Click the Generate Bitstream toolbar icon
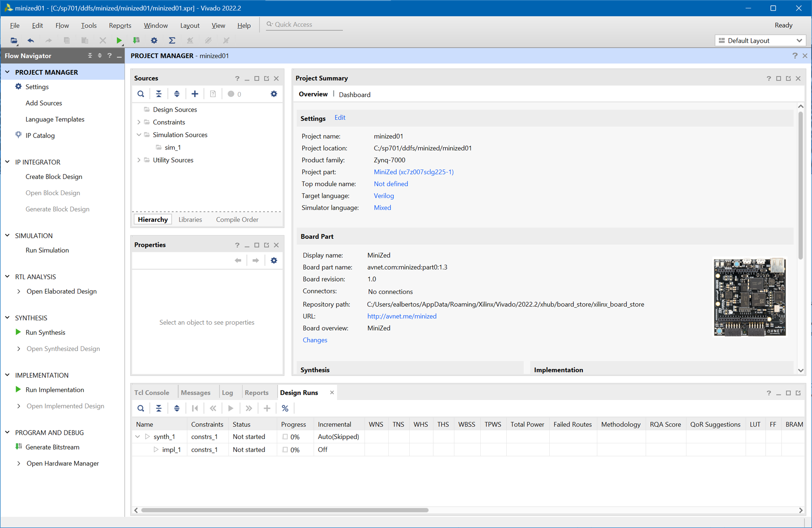 click(x=136, y=40)
